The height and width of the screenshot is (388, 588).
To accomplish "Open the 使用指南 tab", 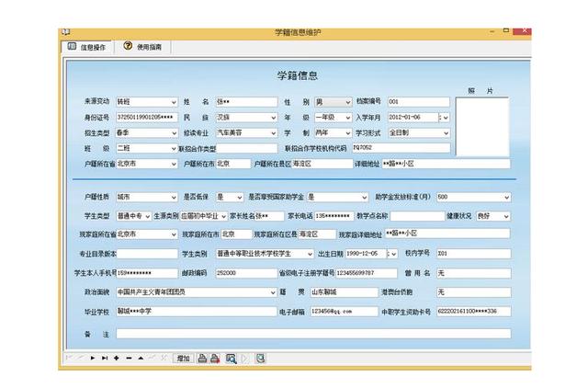I will (x=143, y=46).
